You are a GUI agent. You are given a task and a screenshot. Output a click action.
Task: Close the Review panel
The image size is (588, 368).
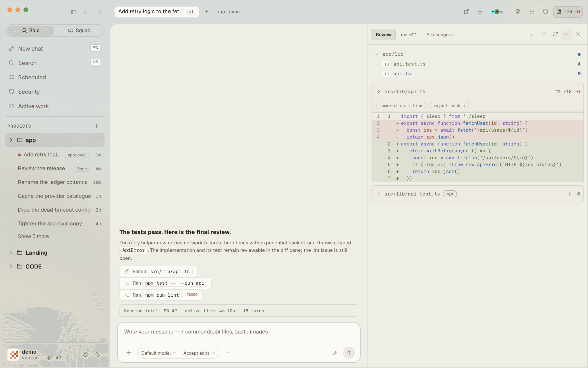[578, 34]
